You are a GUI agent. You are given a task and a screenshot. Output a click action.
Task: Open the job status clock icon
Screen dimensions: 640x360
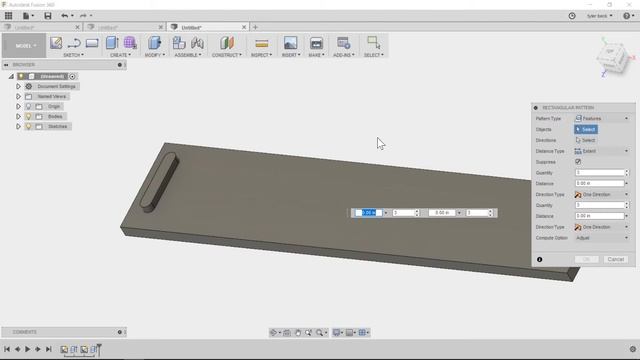pos(572,16)
